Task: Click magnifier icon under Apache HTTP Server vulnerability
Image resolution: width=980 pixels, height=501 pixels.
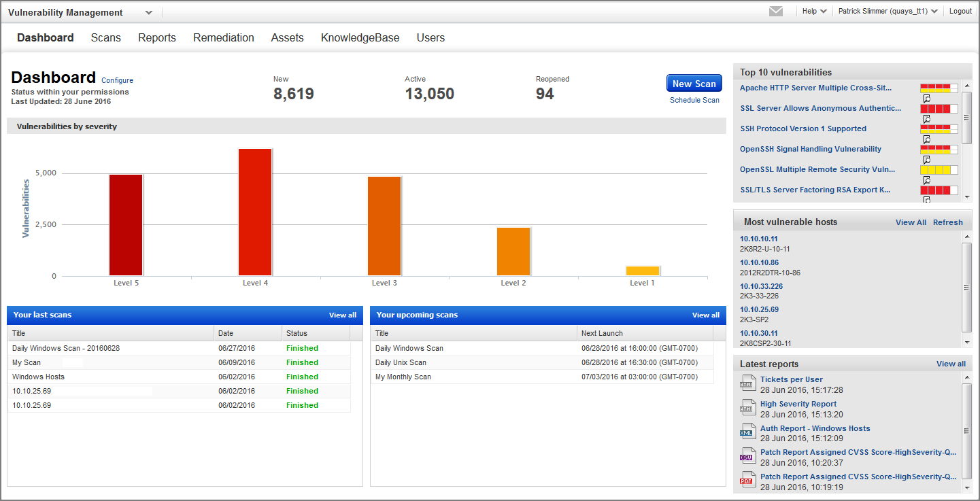Action: [926, 99]
